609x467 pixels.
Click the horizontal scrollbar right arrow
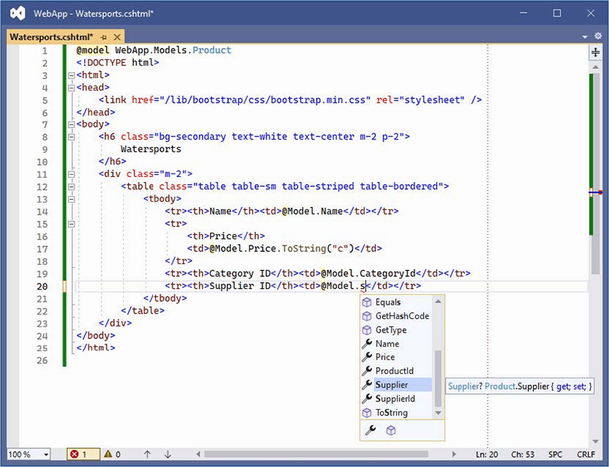click(x=454, y=454)
